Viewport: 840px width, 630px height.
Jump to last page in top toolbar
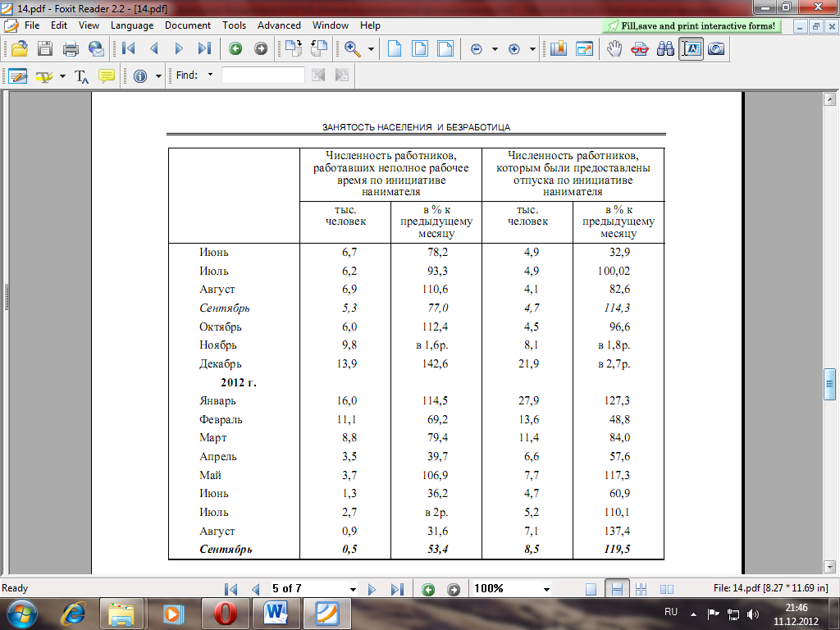point(204,48)
